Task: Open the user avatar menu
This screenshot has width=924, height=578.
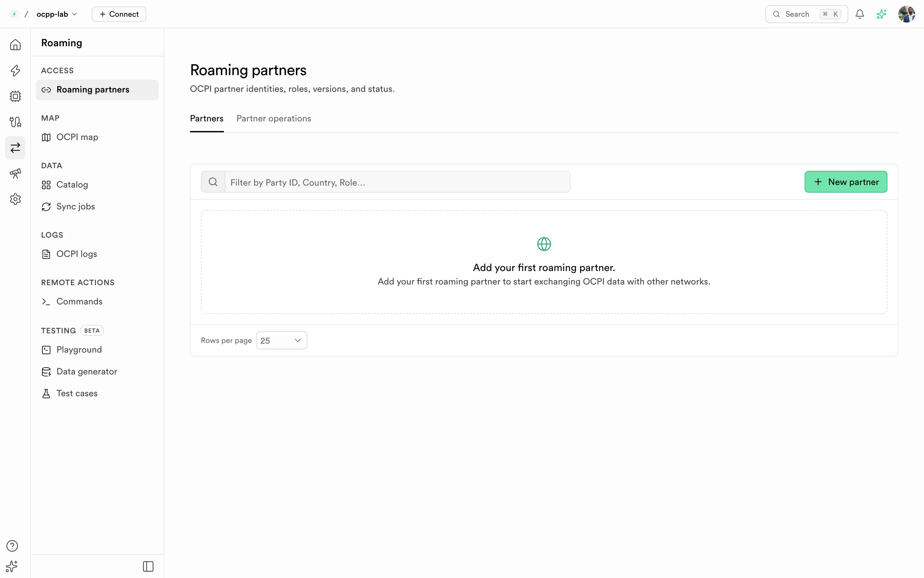Action: (x=907, y=14)
